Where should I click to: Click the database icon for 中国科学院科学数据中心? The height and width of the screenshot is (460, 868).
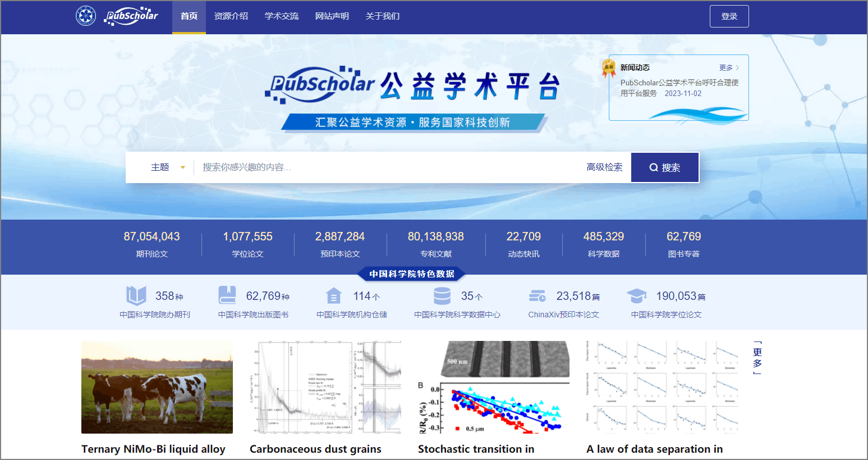coord(442,295)
